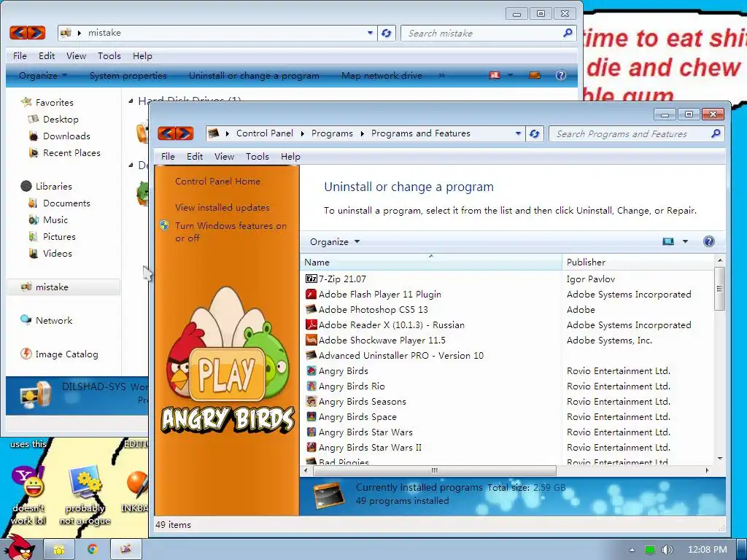Click the 'probably not a rogue' desktop icon

click(x=85, y=482)
